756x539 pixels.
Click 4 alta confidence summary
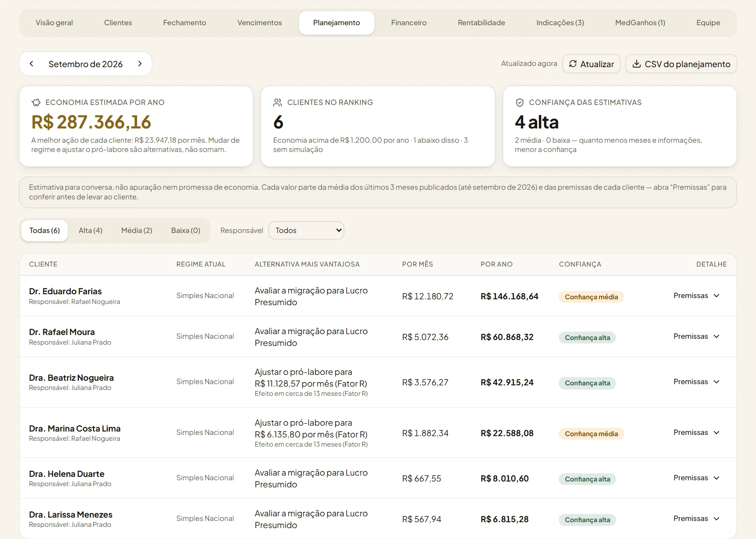537,122
